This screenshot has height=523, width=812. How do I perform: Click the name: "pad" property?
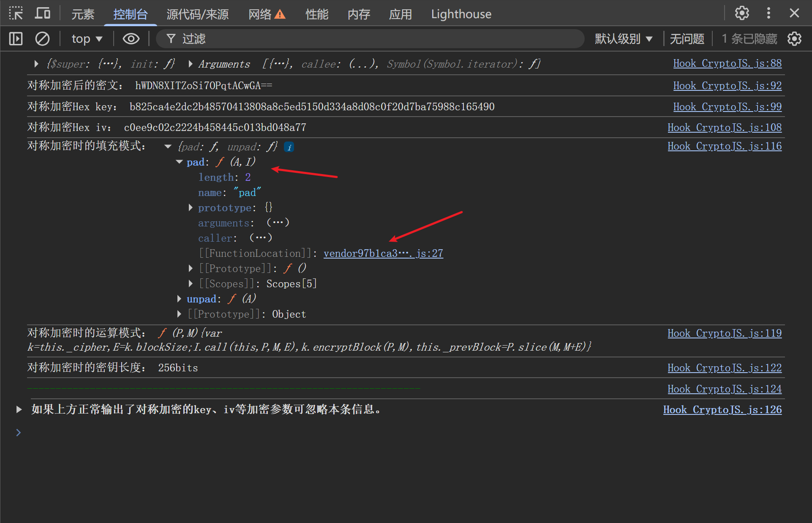point(229,192)
